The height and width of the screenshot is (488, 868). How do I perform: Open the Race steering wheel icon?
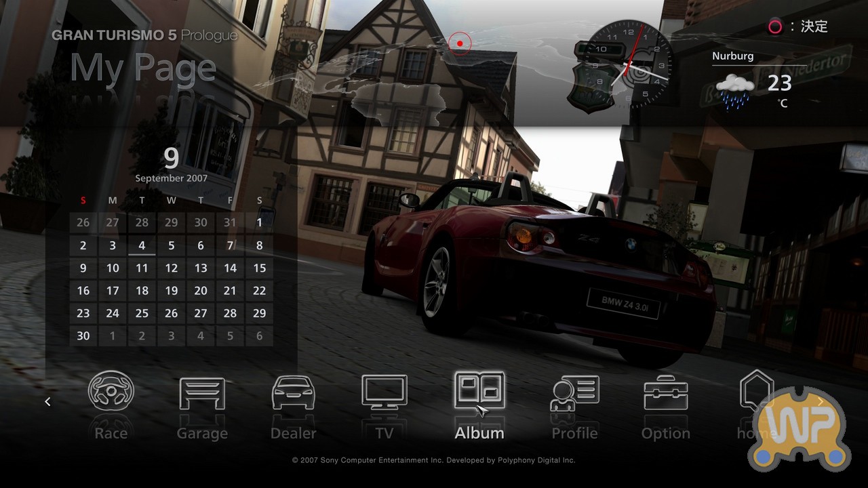[x=111, y=392]
